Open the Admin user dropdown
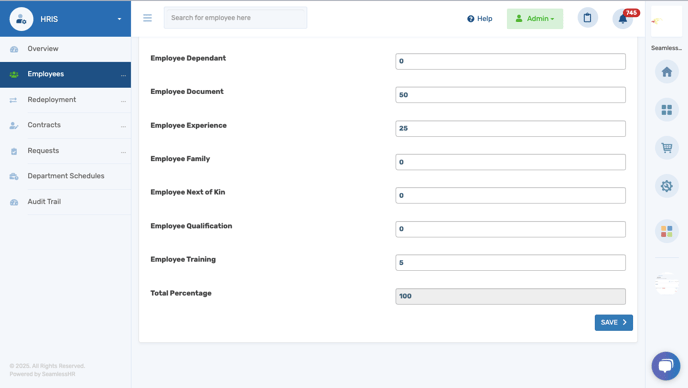 535,19
